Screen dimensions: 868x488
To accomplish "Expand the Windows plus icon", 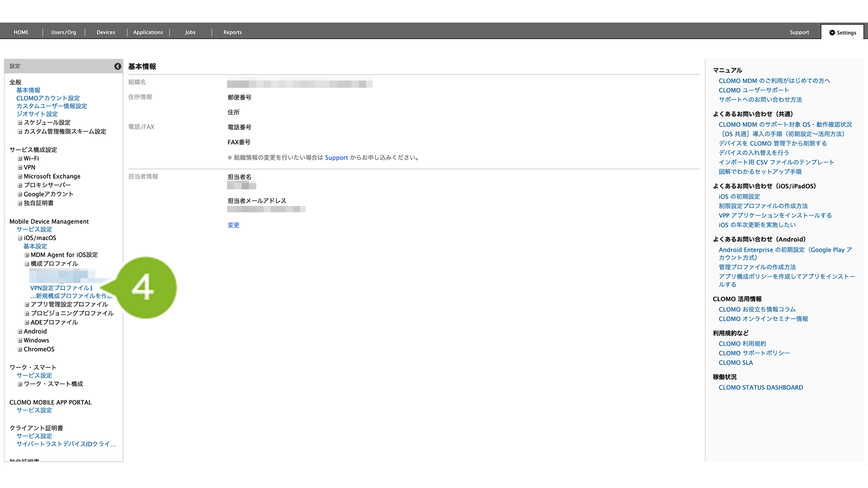I will [x=20, y=341].
